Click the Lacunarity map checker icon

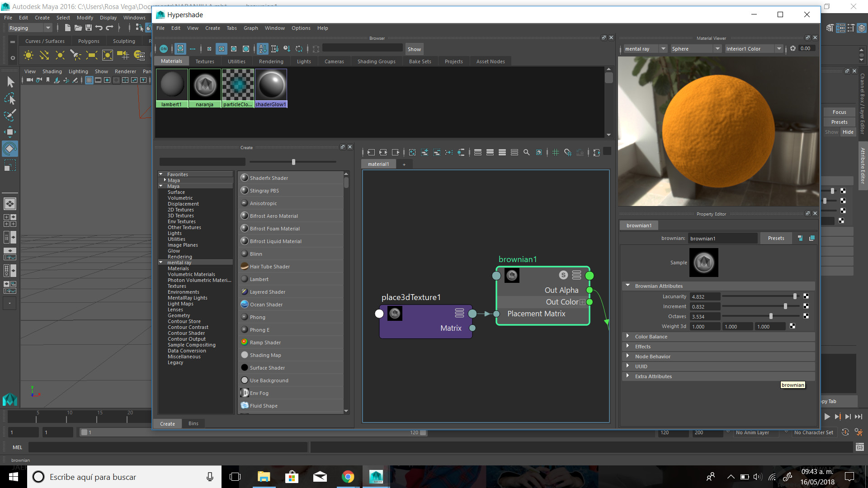click(806, 296)
